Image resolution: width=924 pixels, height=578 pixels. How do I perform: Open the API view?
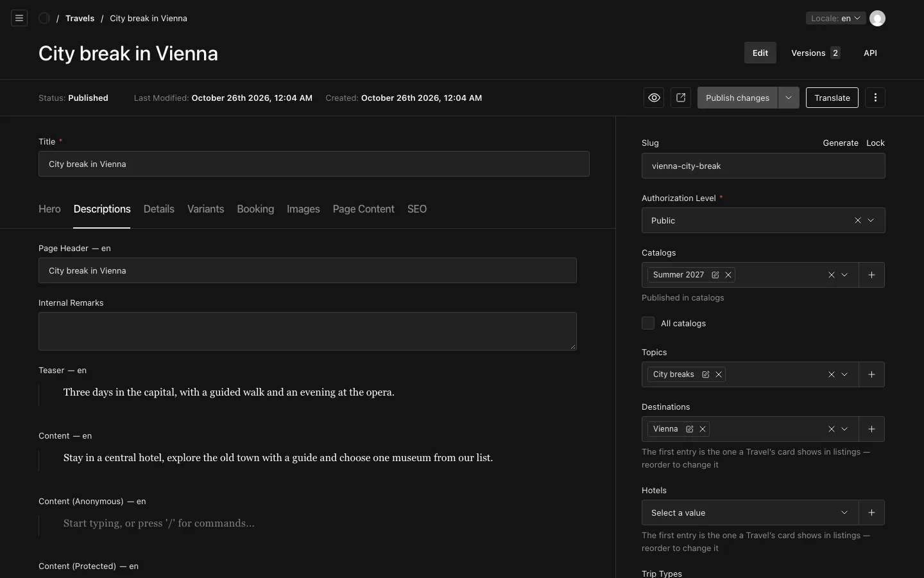pos(870,53)
